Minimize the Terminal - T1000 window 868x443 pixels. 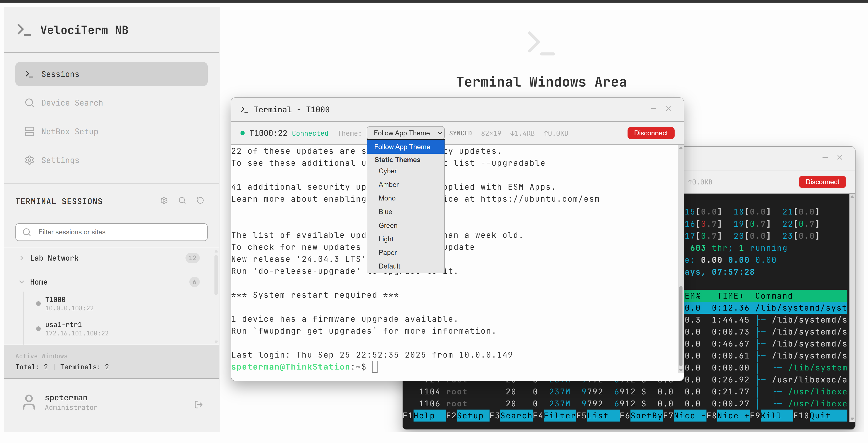pyautogui.click(x=653, y=109)
